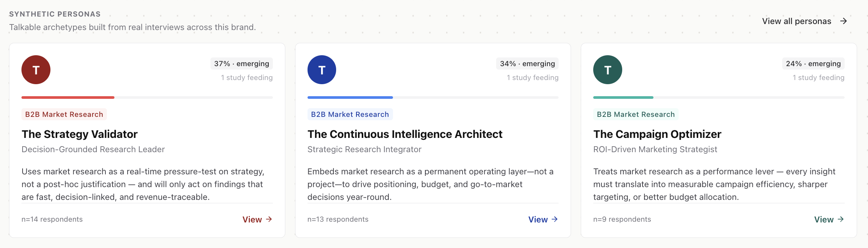
Task: Click the red View arrow on Strategy Validator
Action: click(269, 219)
